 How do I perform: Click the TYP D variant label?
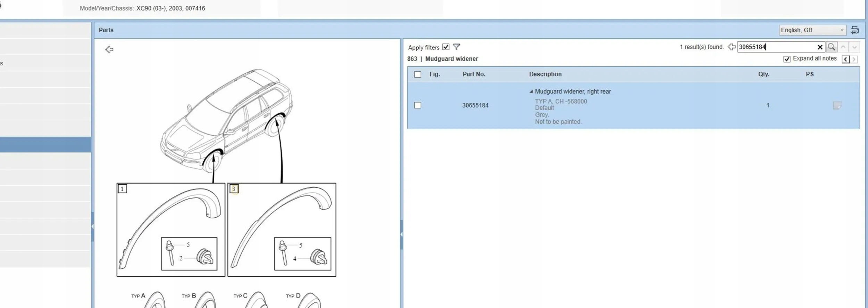pyautogui.click(x=293, y=296)
